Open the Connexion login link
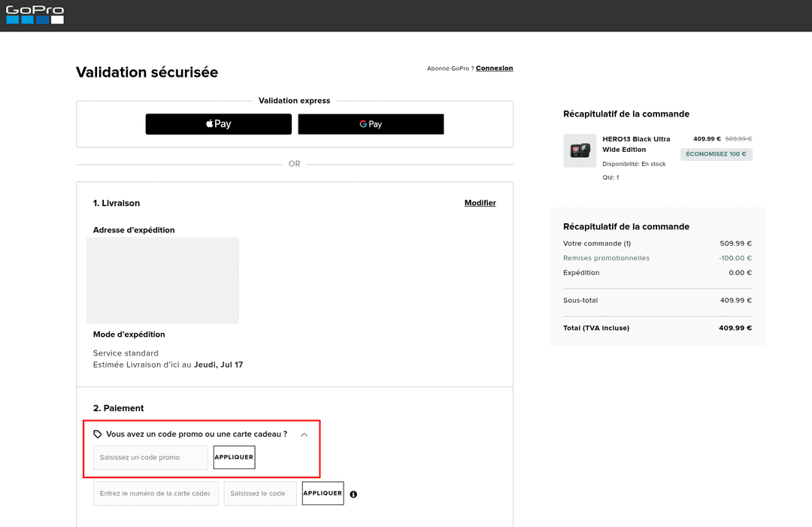Screen dimensions: 812x527 click(x=494, y=68)
